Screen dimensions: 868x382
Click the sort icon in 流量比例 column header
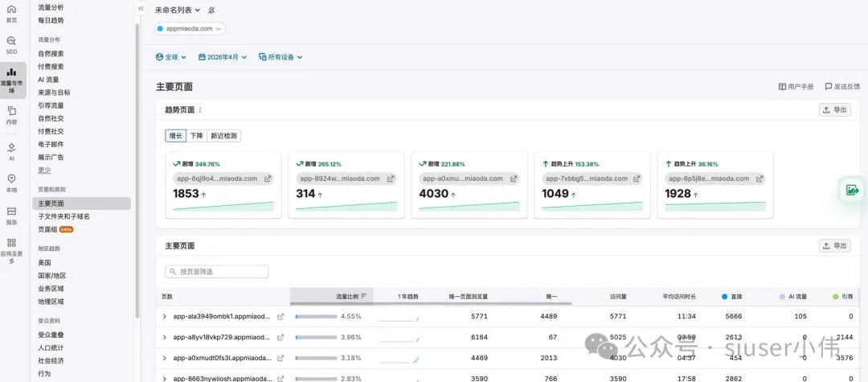coord(364,296)
